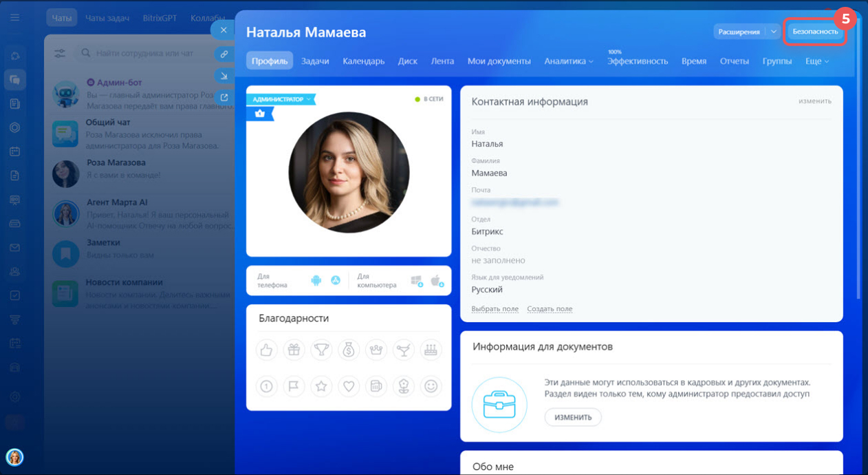Image resolution: width=868 pixels, height=475 pixels.
Task: Click the Безопасность button
Action: tap(815, 32)
